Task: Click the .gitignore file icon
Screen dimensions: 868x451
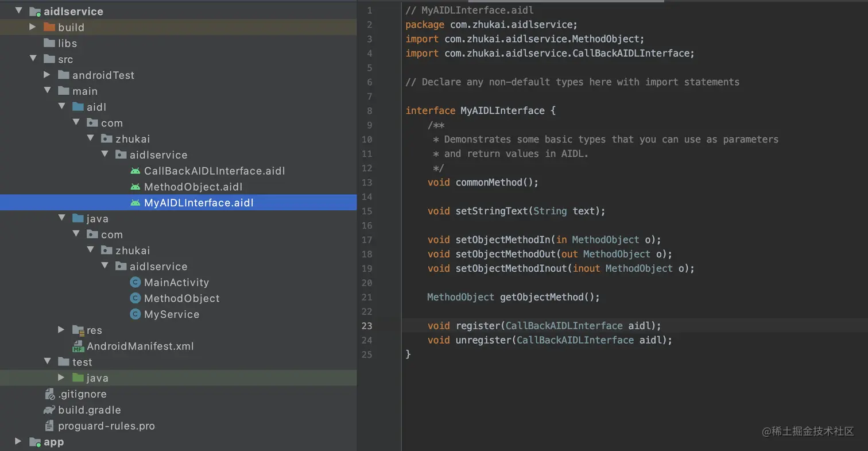Action: (x=49, y=394)
